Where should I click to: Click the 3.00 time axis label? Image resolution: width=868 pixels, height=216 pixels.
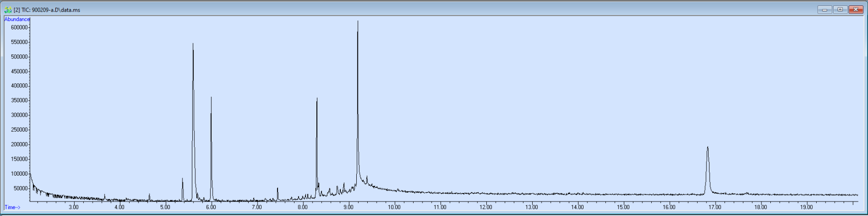click(x=73, y=207)
